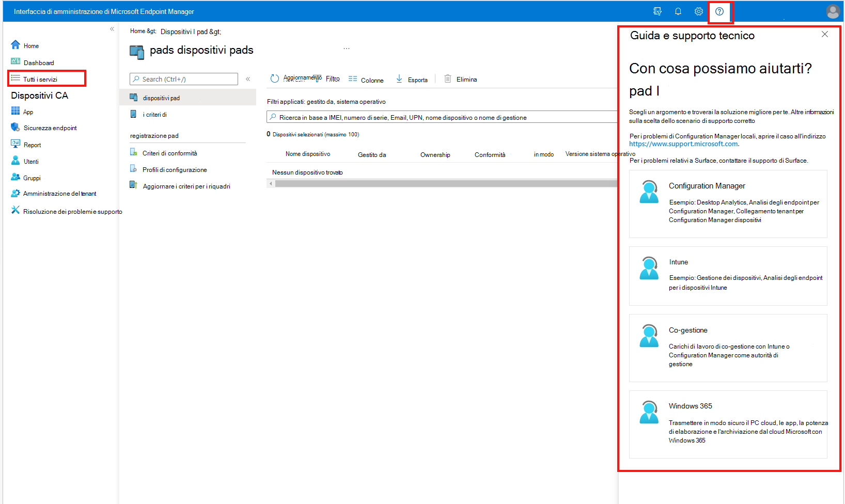845x504 pixels.
Task: Click the Colonne columns icon
Action: [353, 79]
